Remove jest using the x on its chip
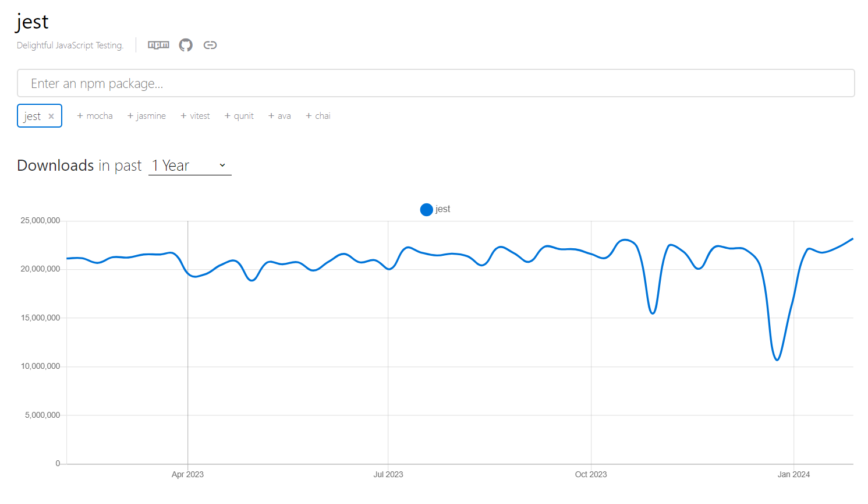 click(51, 115)
